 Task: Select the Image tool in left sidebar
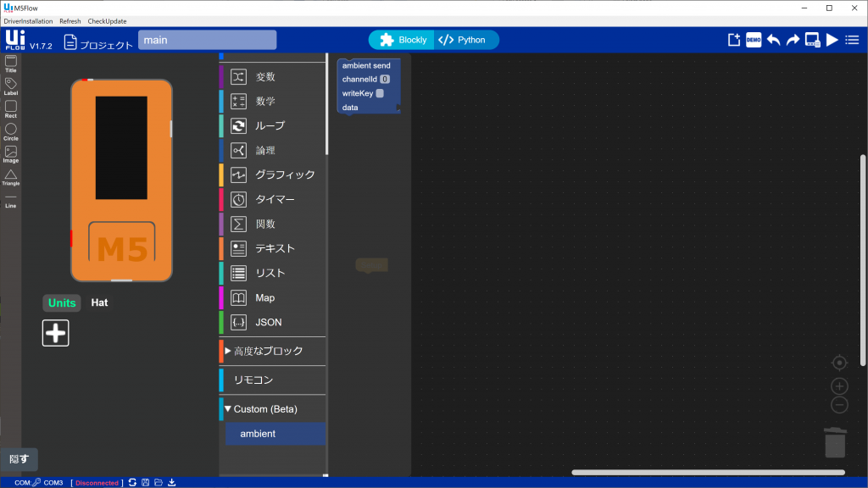(10, 153)
